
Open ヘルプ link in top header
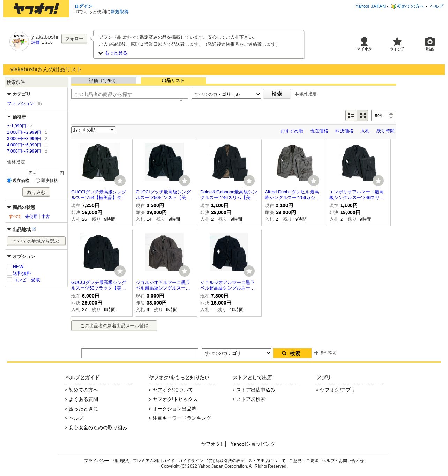436,6
